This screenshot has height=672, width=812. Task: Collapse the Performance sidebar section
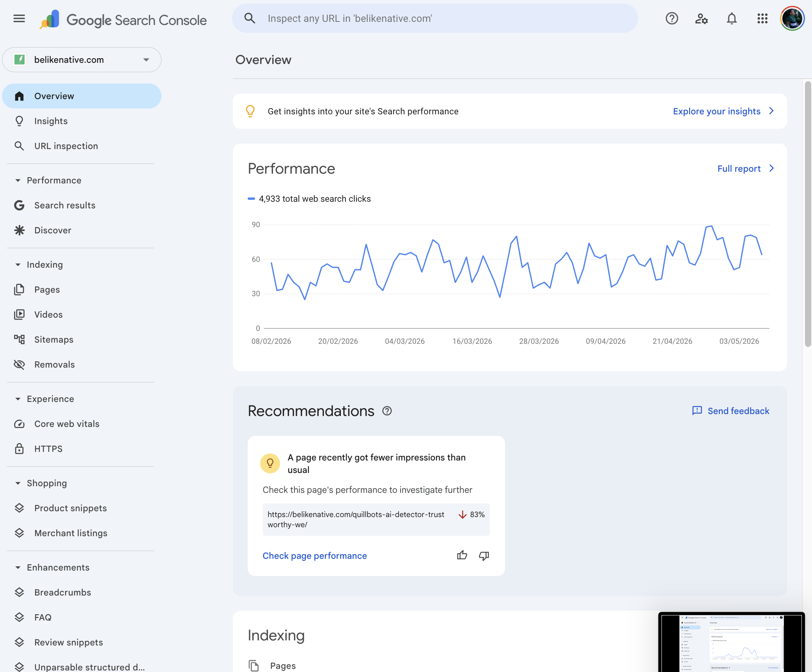click(18, 180)
